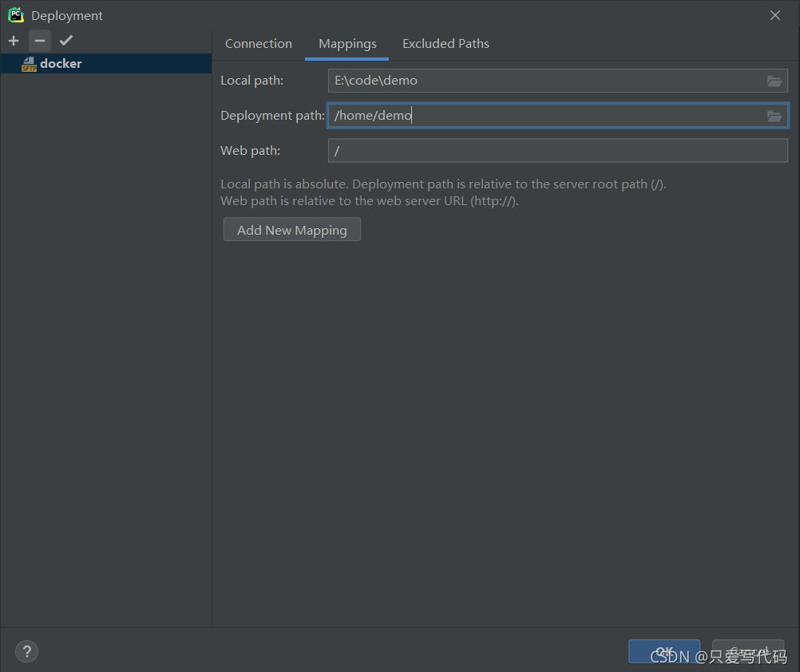Open help with the question mark button
800x672 pixels.
pyautogui.click(x=26, y=651)
